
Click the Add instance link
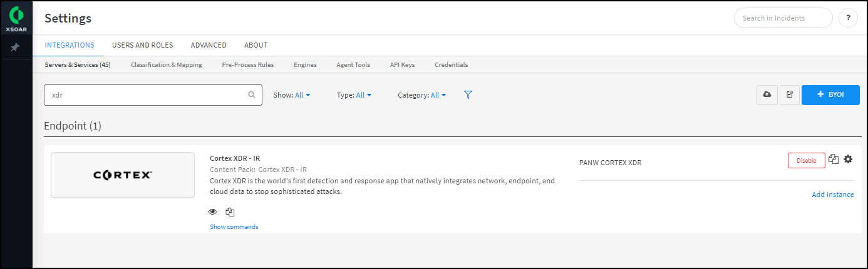pos(832,195)
